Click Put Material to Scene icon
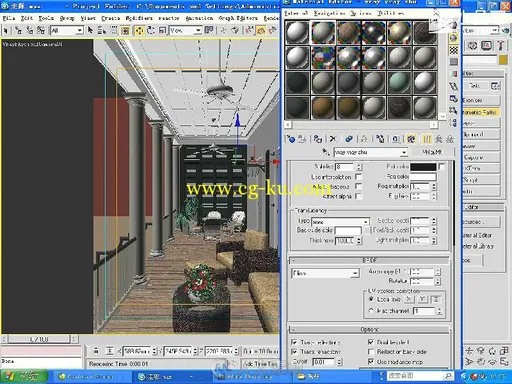Viewport: 512px width, 384px height. pyautogui.click(x=302, y=139)
